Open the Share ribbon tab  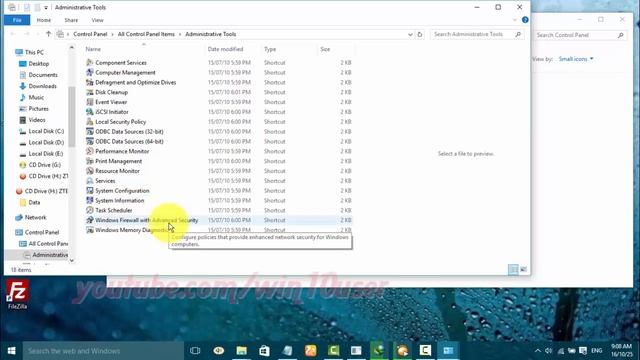(x=71, y=20)
